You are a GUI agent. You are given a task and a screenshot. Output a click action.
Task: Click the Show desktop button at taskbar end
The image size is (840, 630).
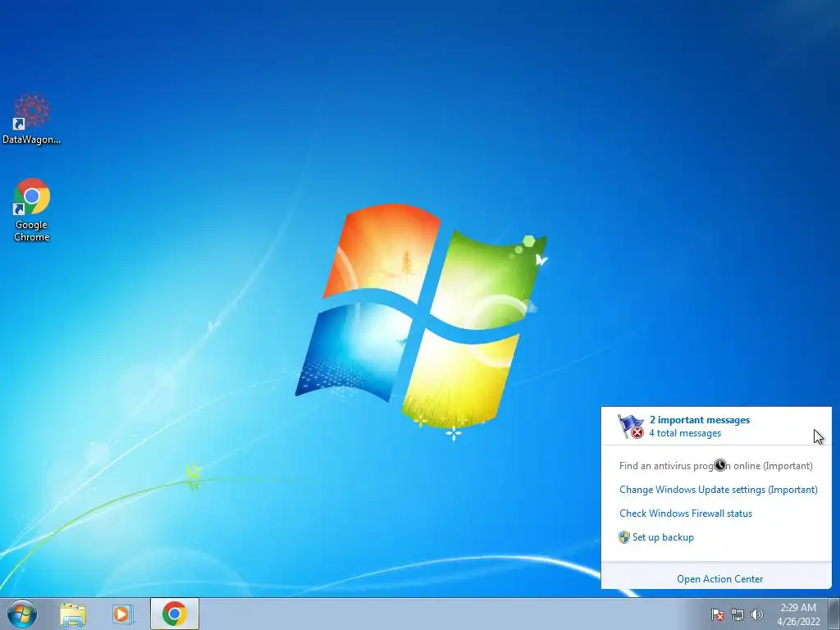pos(834,614)
